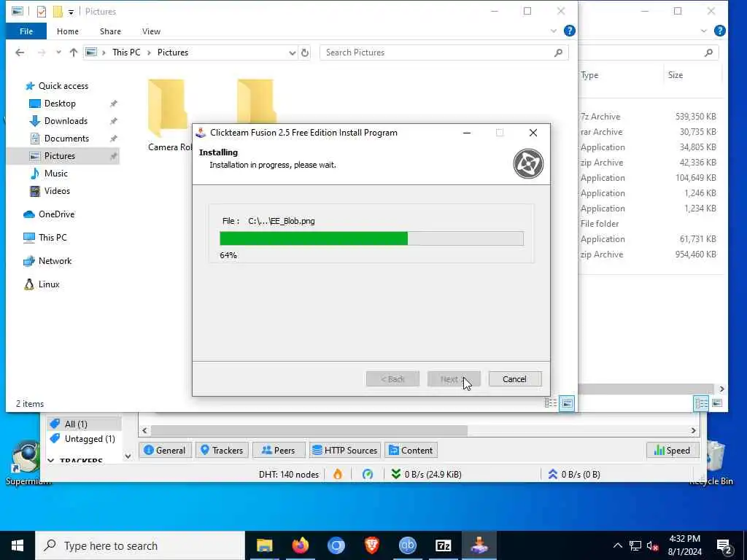The height and width of the screenshot is (560, 747).
Task: Switch Pictures window to details view
Action: coord(551,403)
